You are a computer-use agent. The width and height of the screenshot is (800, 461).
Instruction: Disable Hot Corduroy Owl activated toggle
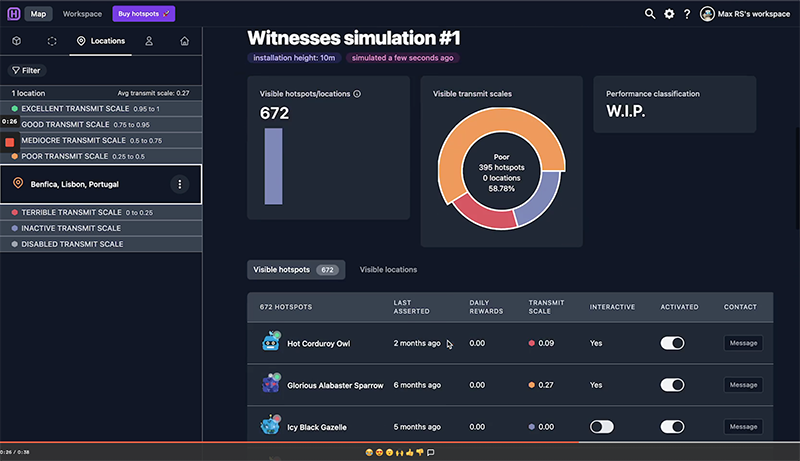pos(672,343)
